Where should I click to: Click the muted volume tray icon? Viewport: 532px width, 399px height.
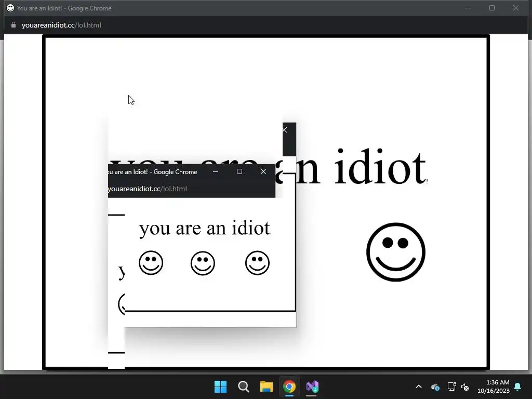coord(465,387)
